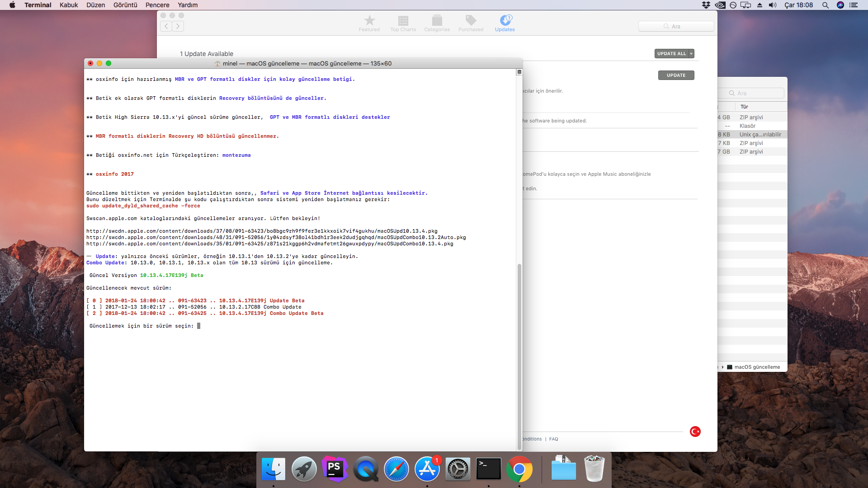Open the Pencere menu
Screen dimensions: 868x488
157,5
